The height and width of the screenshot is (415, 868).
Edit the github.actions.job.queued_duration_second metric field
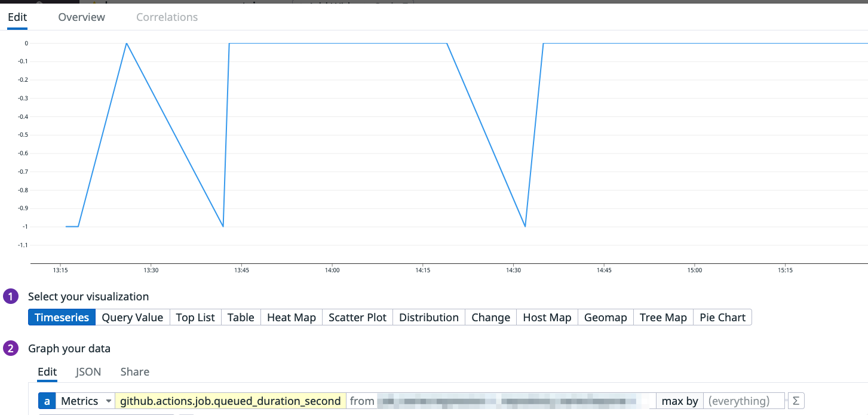229,401
